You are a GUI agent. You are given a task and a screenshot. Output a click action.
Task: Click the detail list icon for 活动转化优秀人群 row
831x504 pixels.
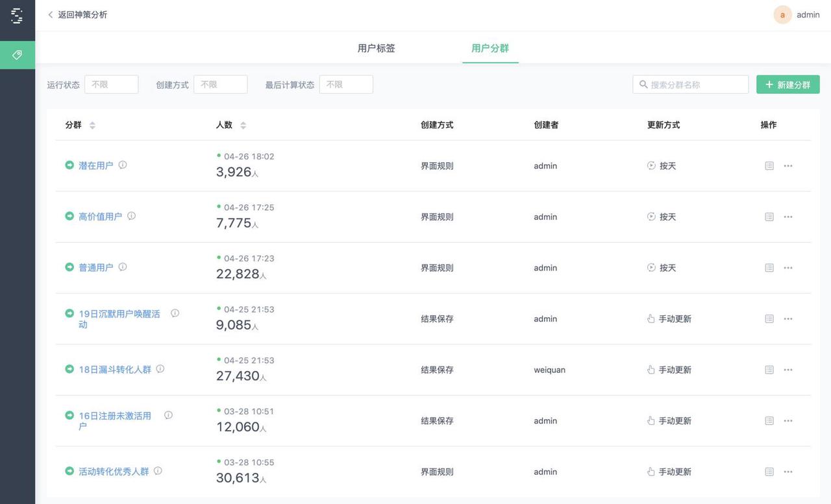(769, 472)
